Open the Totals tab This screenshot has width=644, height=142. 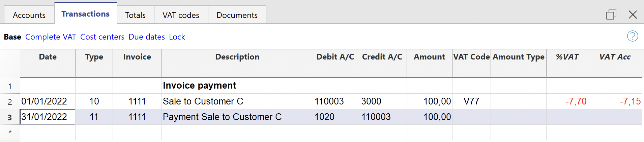135,15
